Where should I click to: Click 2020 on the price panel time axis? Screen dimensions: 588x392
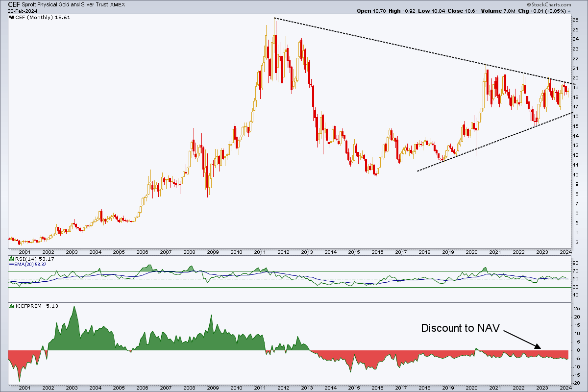471,252
